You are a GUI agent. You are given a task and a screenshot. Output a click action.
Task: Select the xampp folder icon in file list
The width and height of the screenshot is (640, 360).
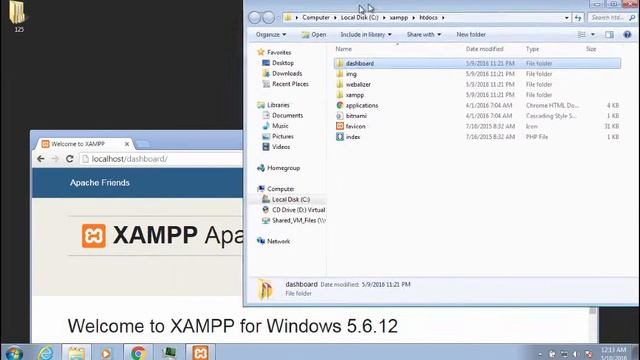point(340,95)
